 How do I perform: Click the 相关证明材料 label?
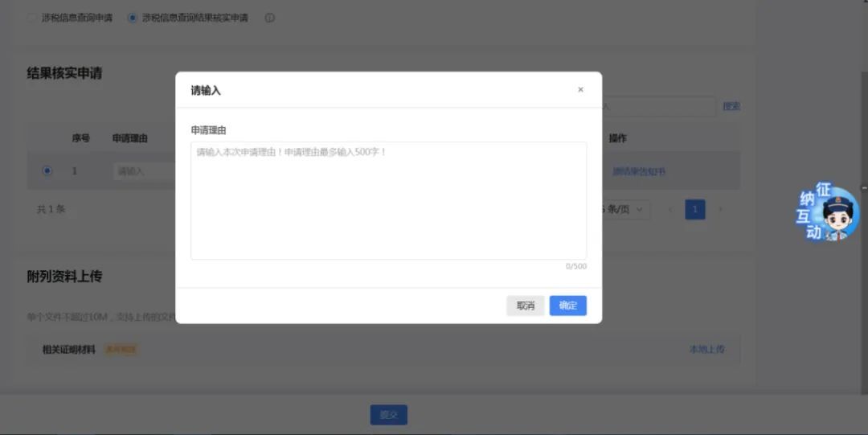point(68,350)
